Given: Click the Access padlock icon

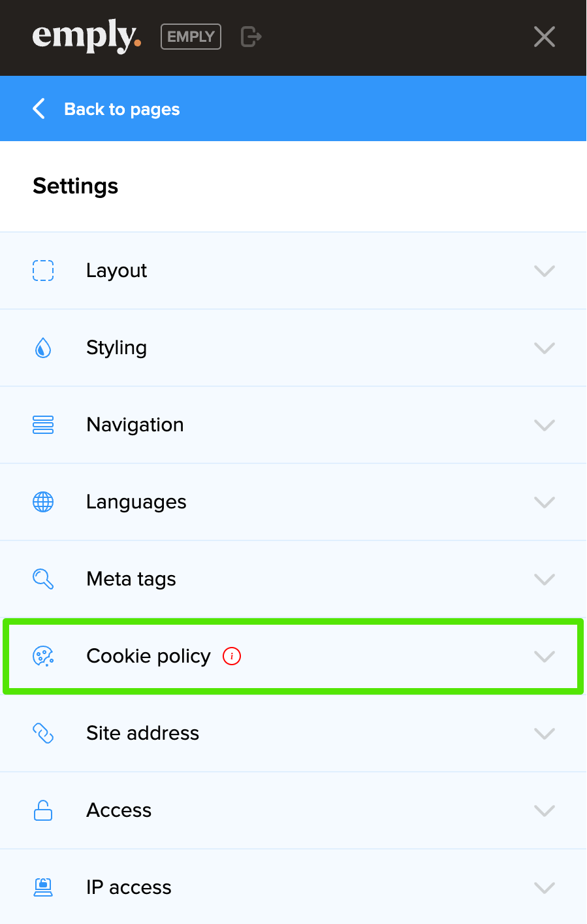Looking at the screenshot, I should click(x=43, y=810).
